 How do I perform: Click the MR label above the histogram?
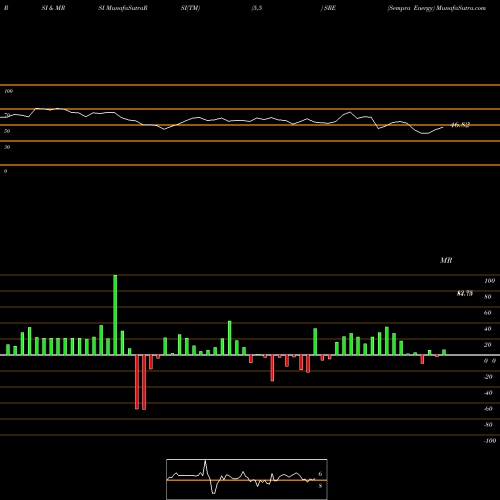pos(446,260)
